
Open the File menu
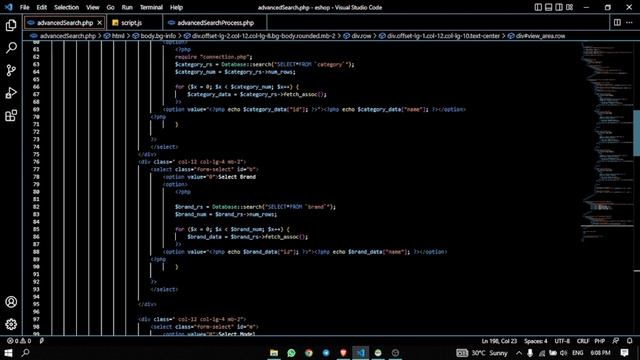[24, 7]
